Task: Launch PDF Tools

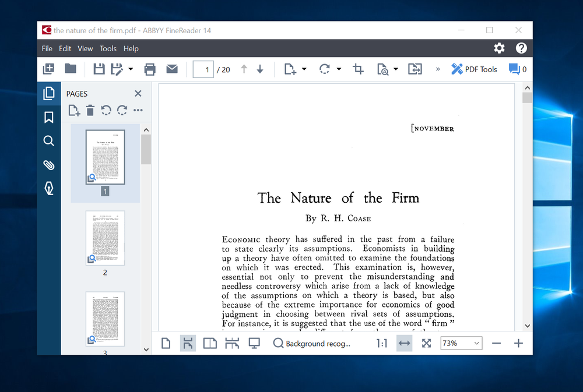Action: click(474, 69)
